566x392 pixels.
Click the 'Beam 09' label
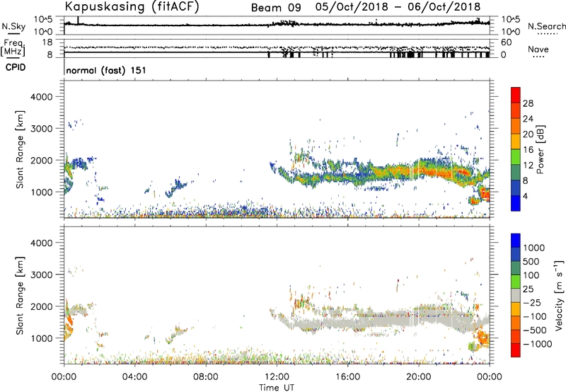pyautogui.click(x=276, y=8)
